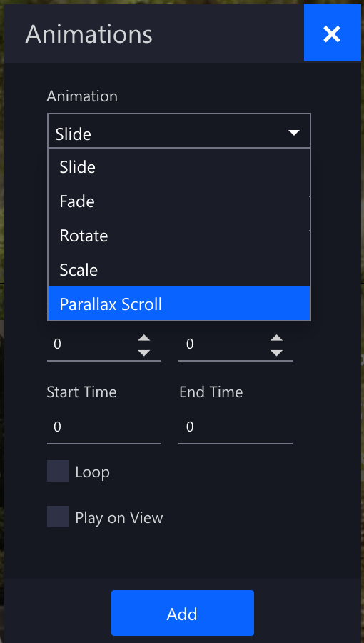Click the left numeric field above Start Time
This screenshot has width=364, height=643.
[92, 344]
